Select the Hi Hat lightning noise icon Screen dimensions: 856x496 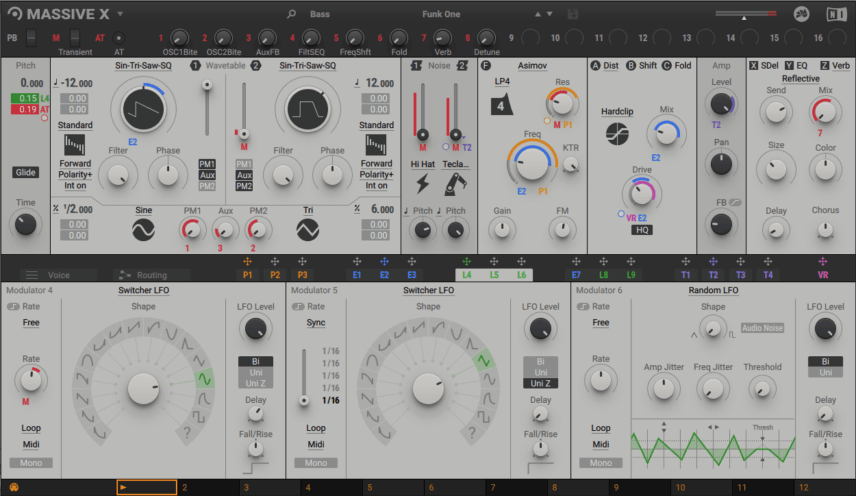pos(423,184)
